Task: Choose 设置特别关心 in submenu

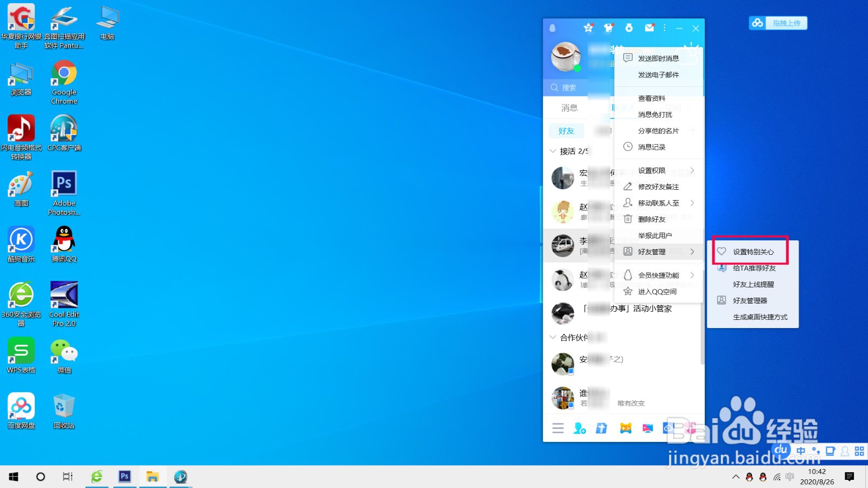Action: point(752,252)
